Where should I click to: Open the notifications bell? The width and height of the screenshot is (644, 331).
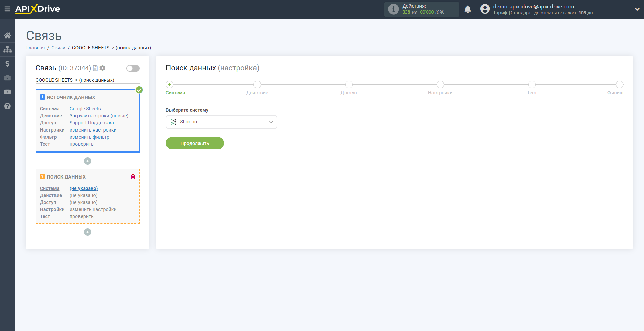pos(468,9)
